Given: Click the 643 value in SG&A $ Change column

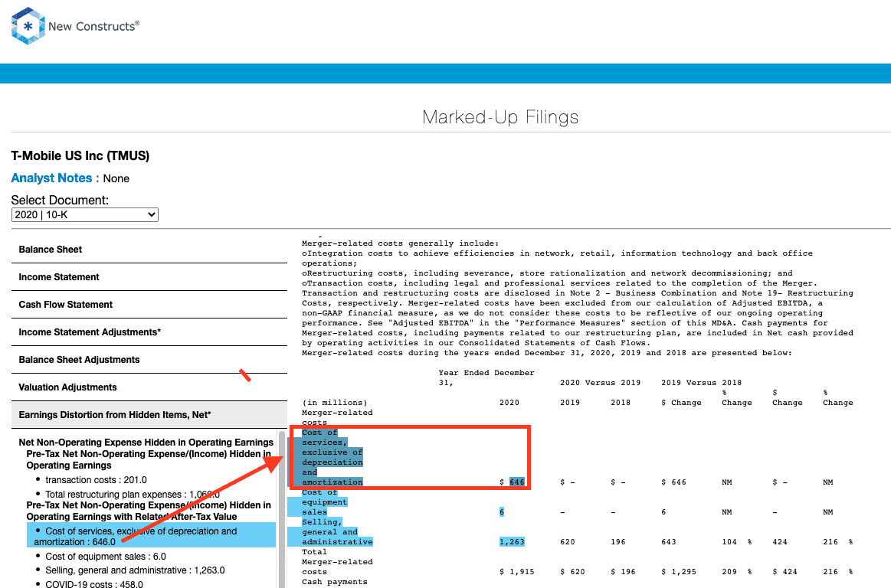Looking at the screenshot, I should click(669, 542).
